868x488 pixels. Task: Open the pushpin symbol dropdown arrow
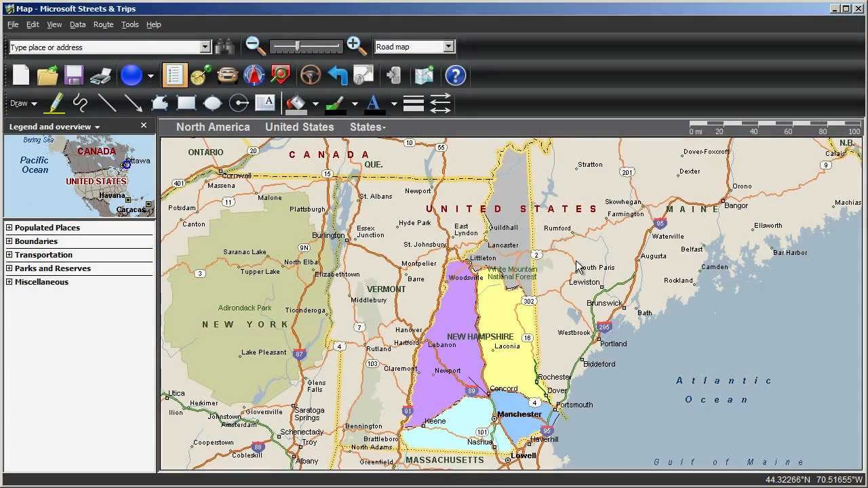(x=151, y=76)
